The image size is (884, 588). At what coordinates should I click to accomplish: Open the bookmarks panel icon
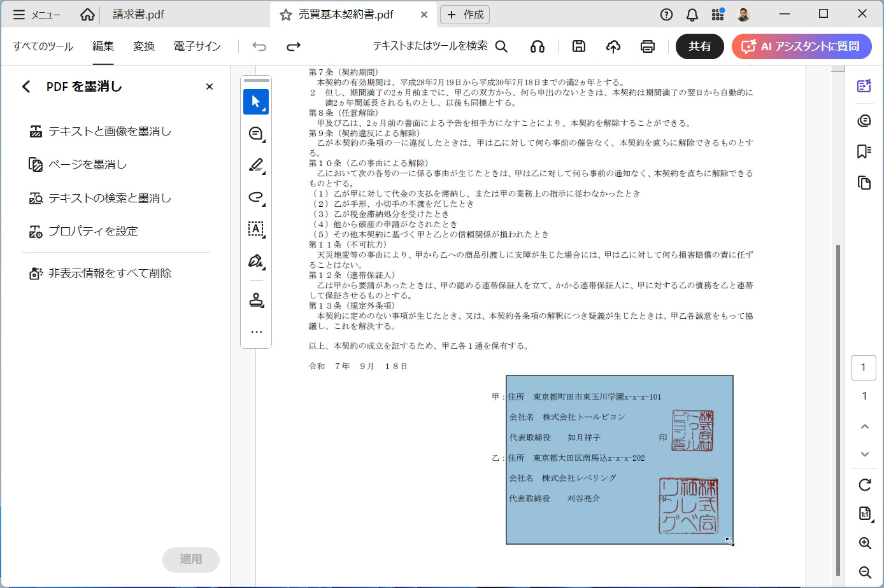point(864,151)
